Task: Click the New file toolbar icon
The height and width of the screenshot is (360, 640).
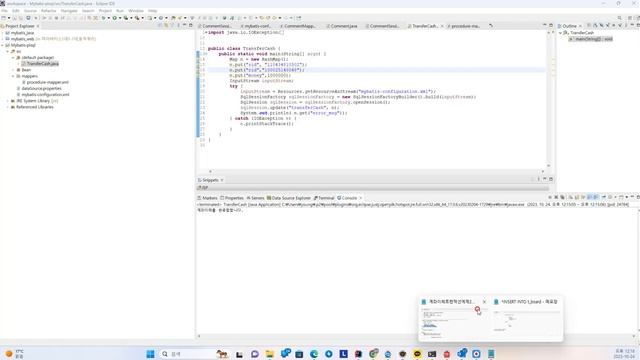Action: click(x=4, y=18)
